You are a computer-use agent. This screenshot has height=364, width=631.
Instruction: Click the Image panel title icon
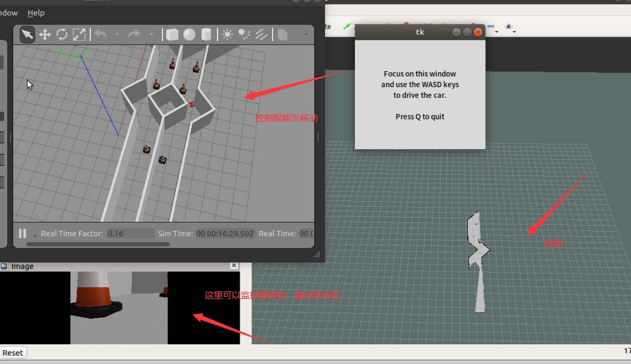[4, 266]
